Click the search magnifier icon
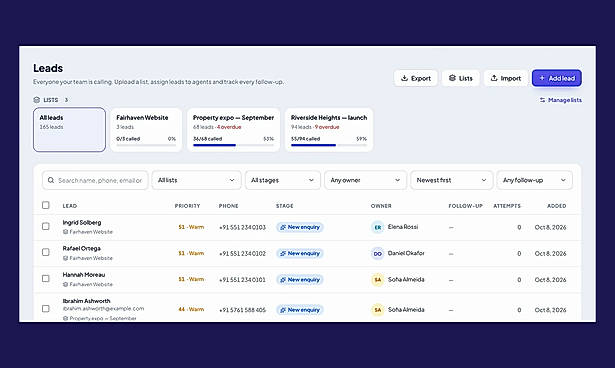 tap(51, 180)
